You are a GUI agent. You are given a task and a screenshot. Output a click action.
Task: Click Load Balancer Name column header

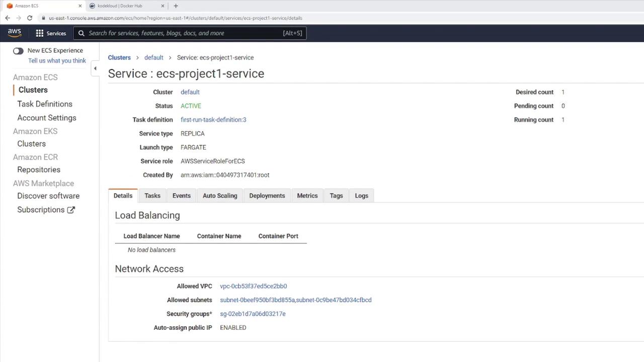(151, 236)
